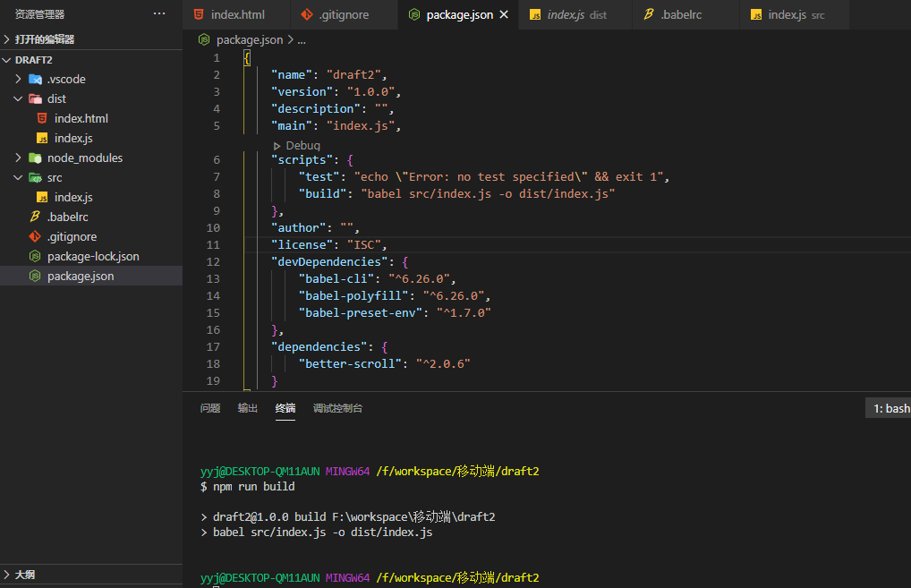Open the .babelrc file in explorer
The width and height of the screenshot is (911, 588).
[67, 217]
